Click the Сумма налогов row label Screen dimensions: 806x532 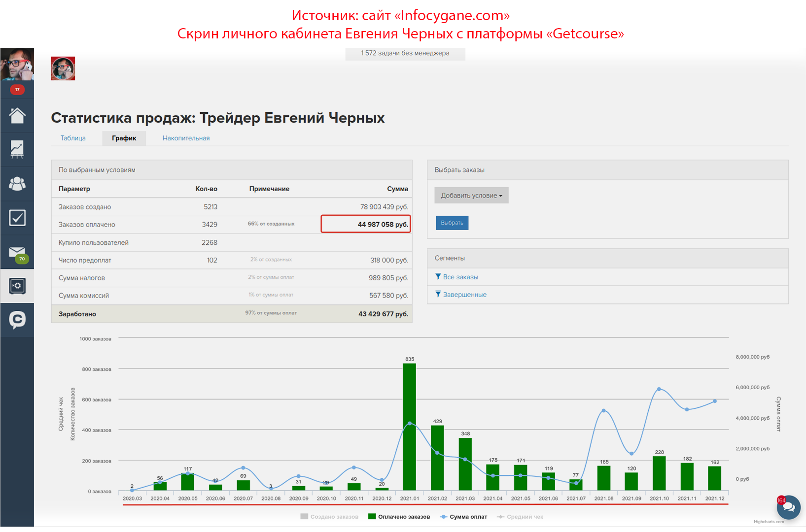point(82,278)
